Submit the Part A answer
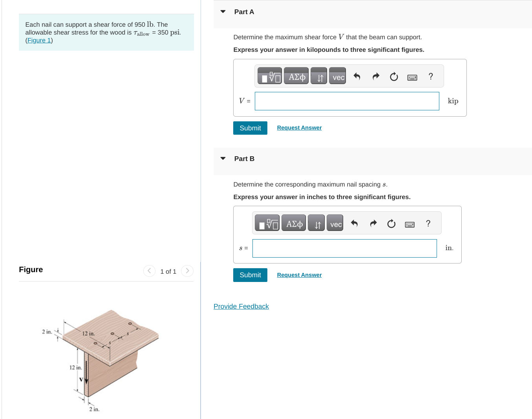 pos(250,128)
